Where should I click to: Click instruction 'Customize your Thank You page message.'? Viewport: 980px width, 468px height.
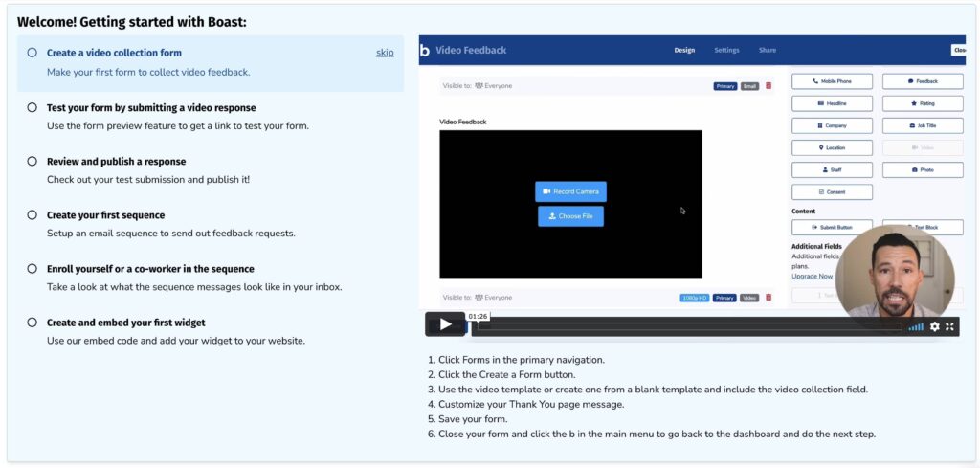(531, 404)
